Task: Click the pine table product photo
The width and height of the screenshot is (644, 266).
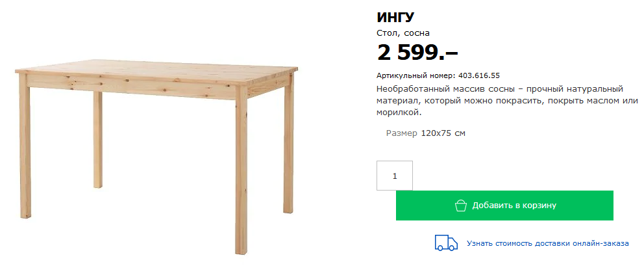Action: pyautogui.click(x=156, y=157)
